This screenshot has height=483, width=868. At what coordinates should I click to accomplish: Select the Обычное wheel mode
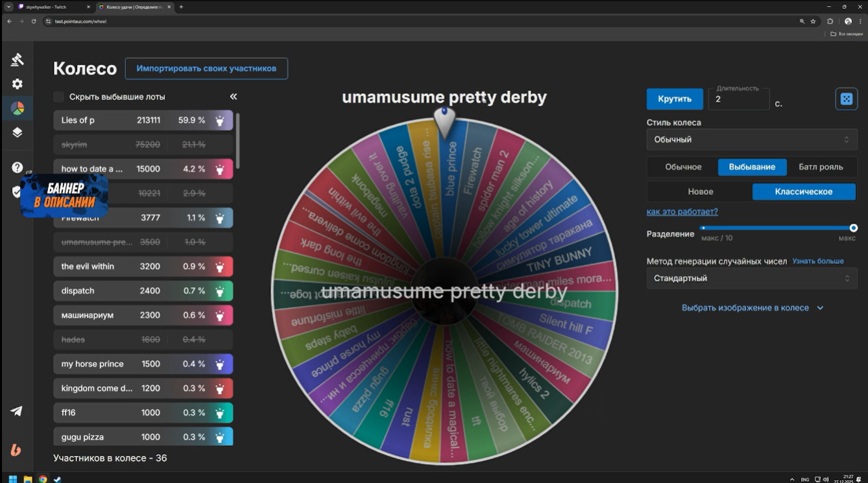click(683, 167)
